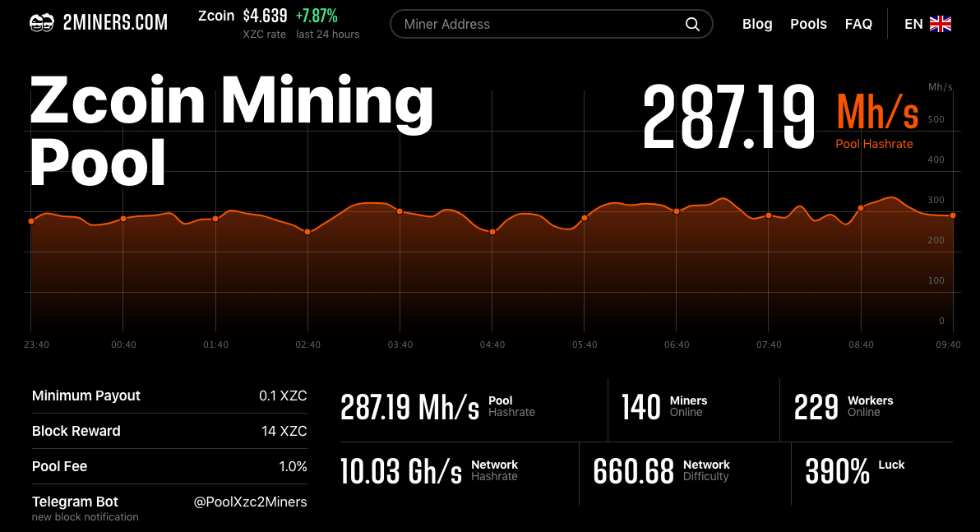Open the FAQ page
980x532 pixels.
(858, 24)
